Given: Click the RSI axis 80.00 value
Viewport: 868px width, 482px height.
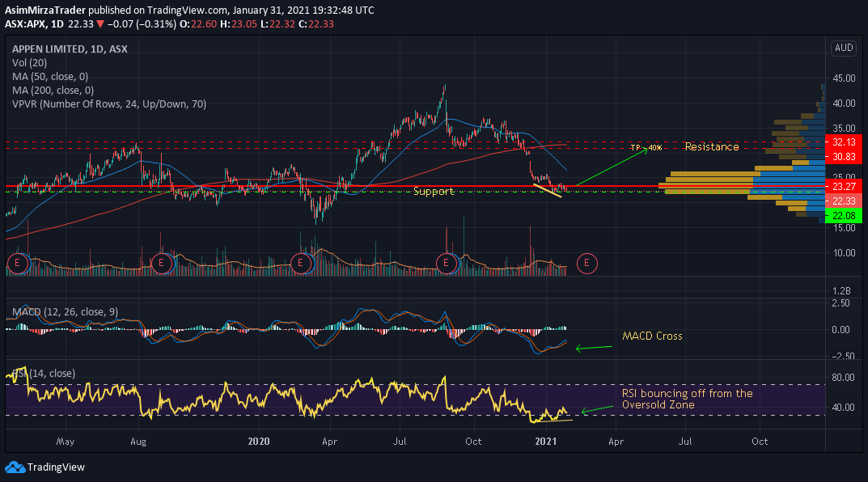Looking at the screenshot, I should 845,378.
